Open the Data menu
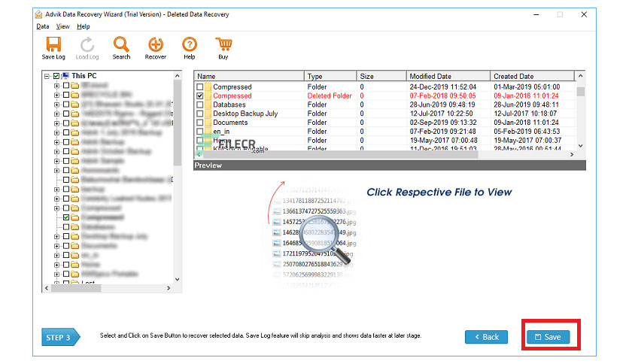The image size is (629, 364). 43,26
